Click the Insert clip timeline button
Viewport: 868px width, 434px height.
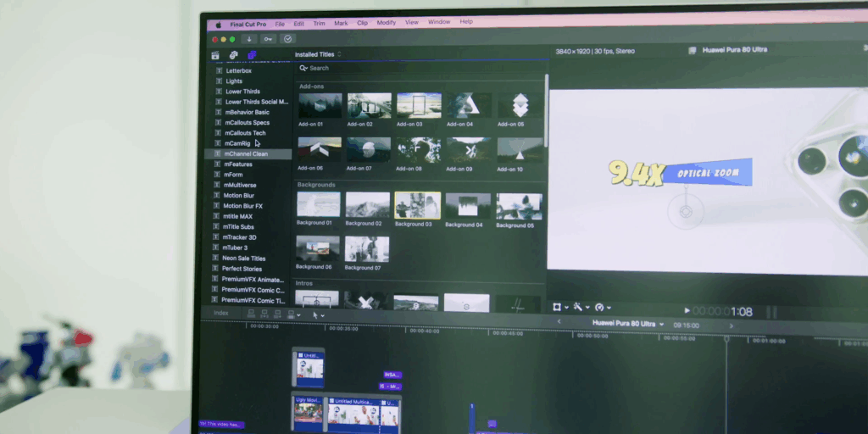[x=264, y=314]
